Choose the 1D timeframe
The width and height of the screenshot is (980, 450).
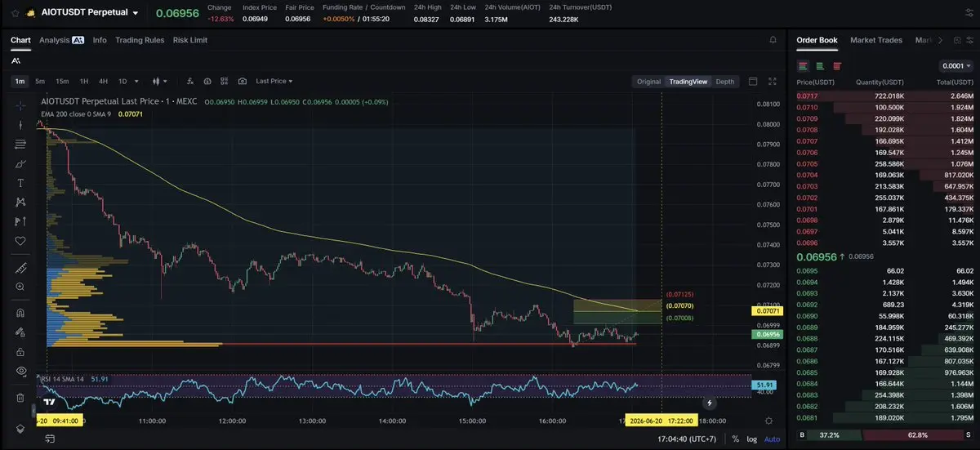(x=122, y=82)
